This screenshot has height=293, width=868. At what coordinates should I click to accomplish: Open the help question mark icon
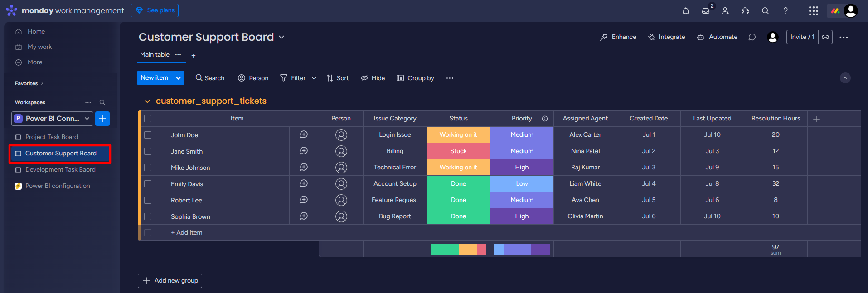click(x=786, y=11)
